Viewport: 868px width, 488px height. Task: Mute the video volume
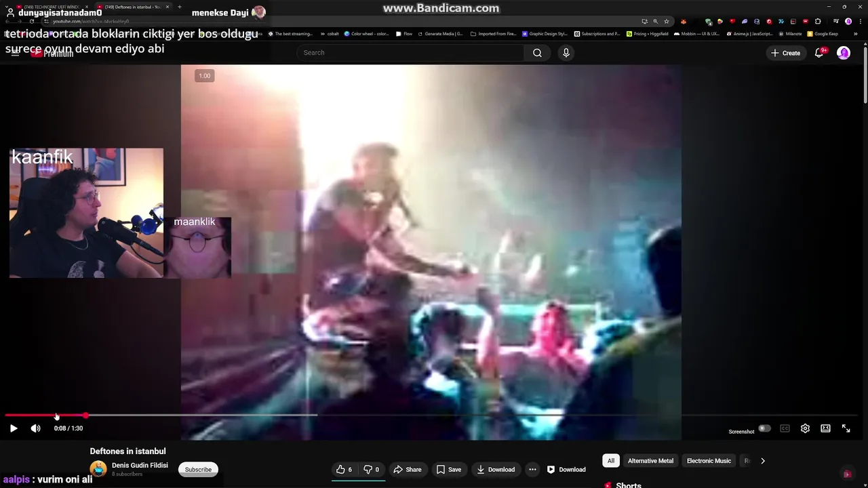(35, 428)
